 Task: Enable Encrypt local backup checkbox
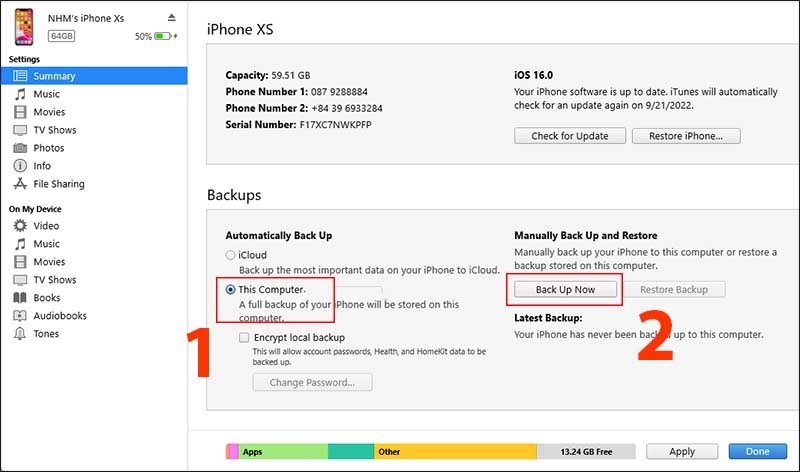[244, 338]
